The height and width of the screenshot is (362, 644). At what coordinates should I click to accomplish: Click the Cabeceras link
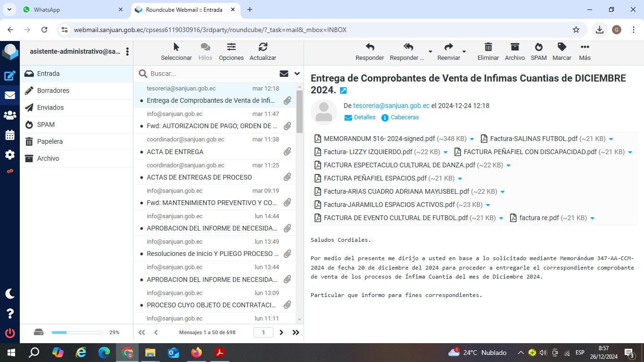point(405,117)
